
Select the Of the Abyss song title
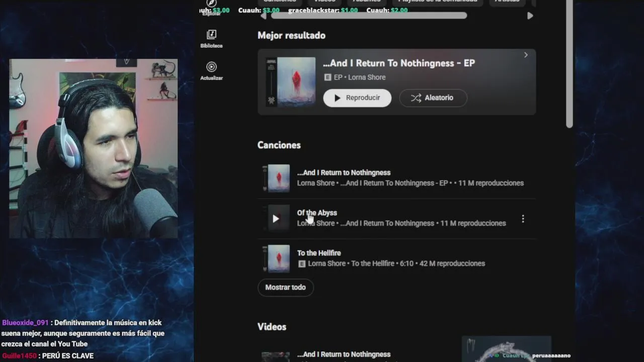(317, 213)
